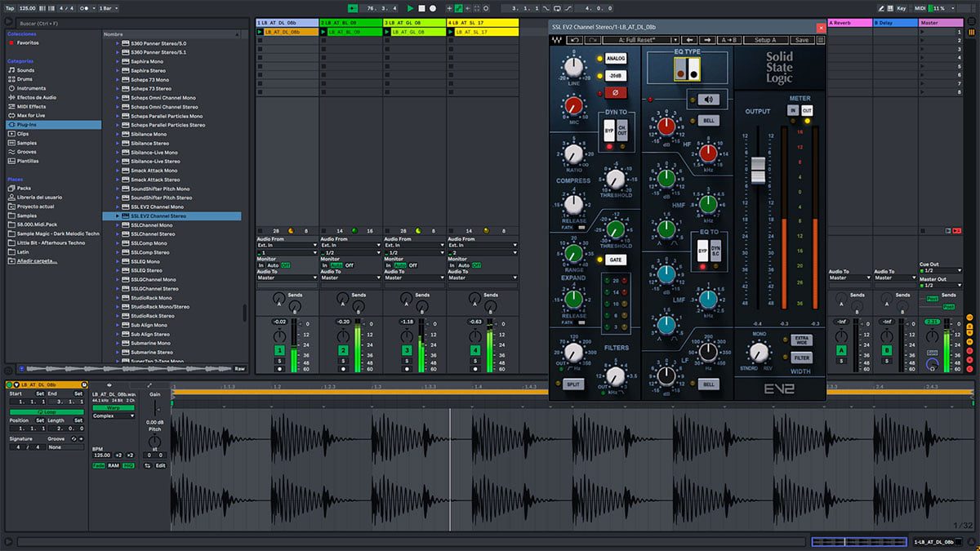Screen dimensions: 980x551
Task: Click the Warp button in clip view
Action: [x=114, y=407]
